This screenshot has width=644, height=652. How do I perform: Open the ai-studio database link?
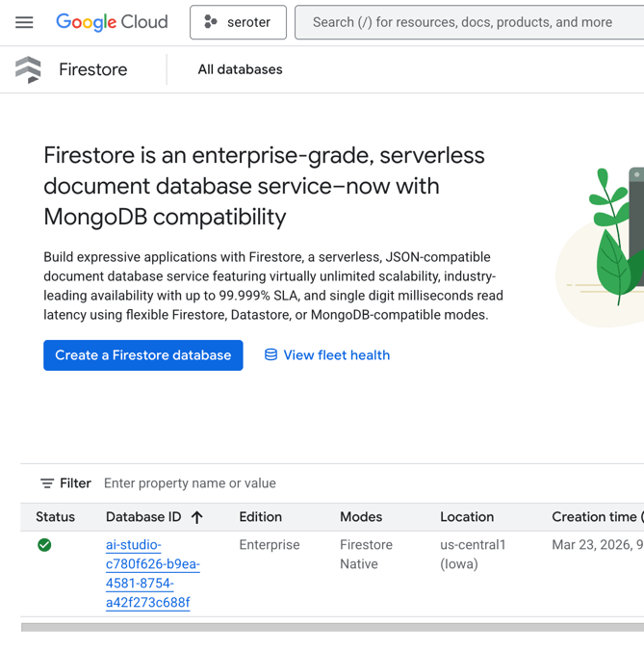(x=152, y=574)
